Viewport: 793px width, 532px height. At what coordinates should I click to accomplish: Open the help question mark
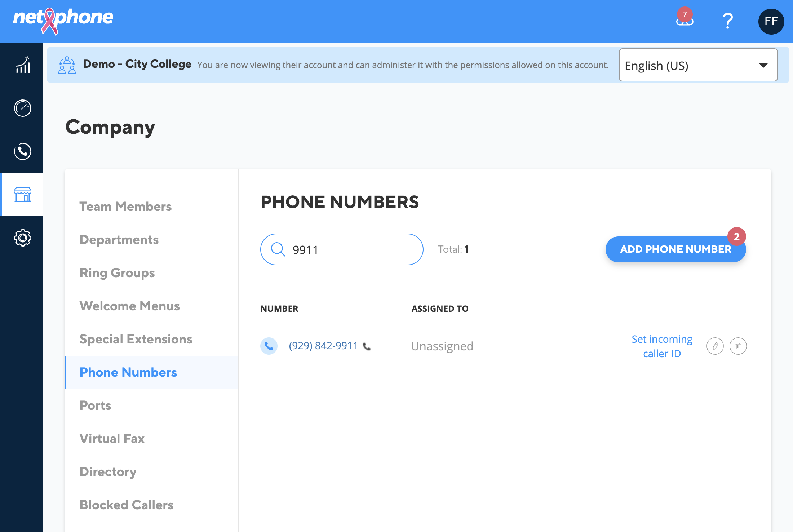point(728,21)
